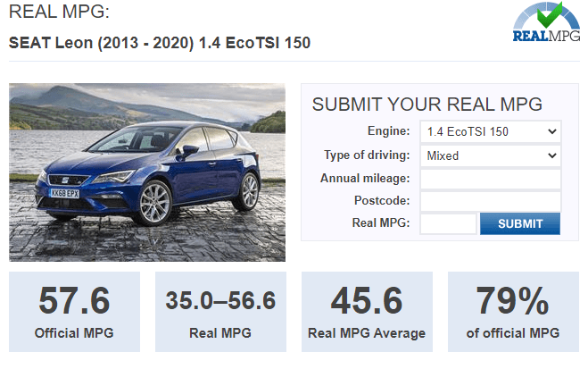Click the Real MPG: form label
This screenshot has width=588, height=369.
tap(381, 223)
